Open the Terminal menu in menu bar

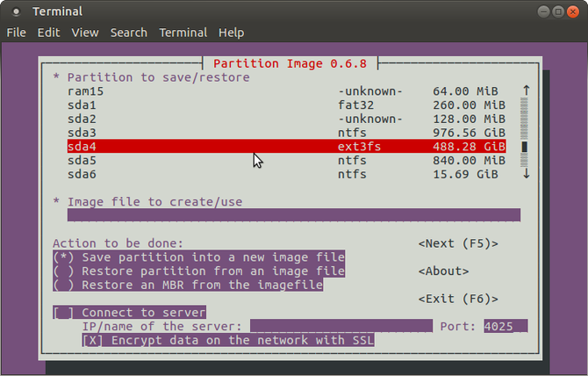click(x=183, y=33)
